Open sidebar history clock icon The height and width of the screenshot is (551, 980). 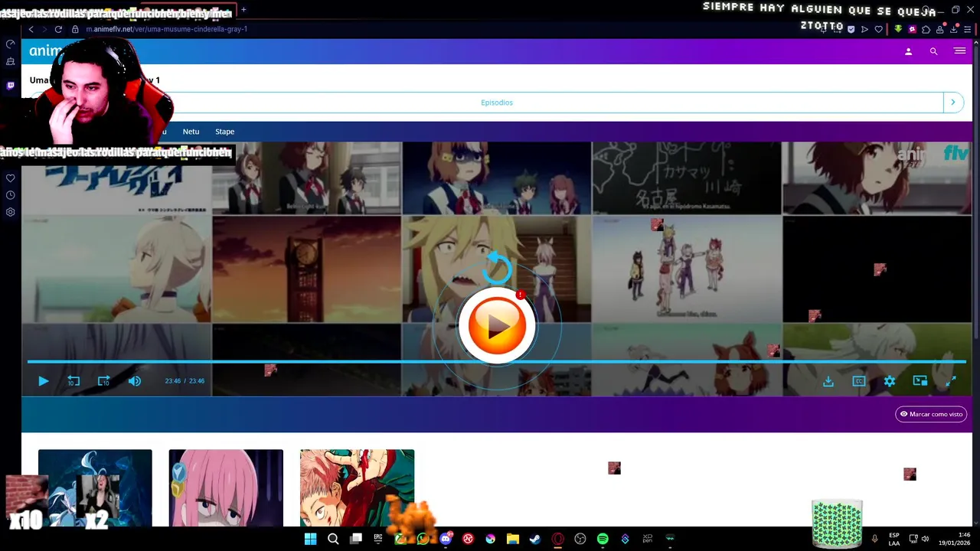10,195
